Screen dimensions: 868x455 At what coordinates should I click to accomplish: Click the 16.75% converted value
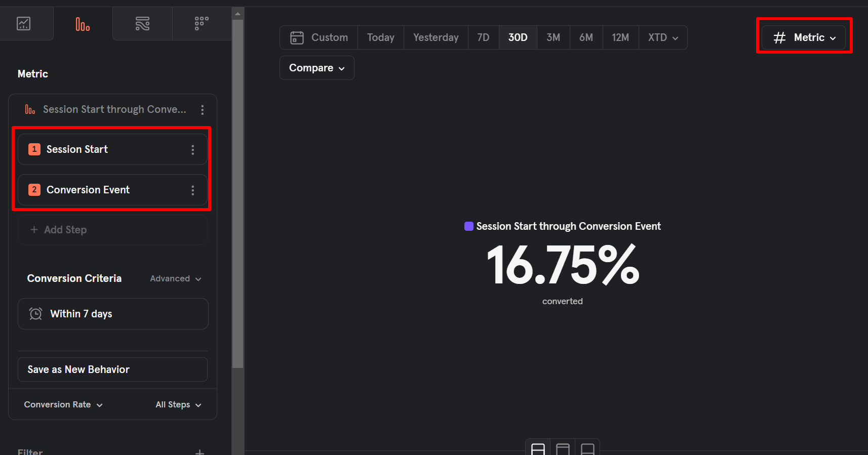pos(563,265)
